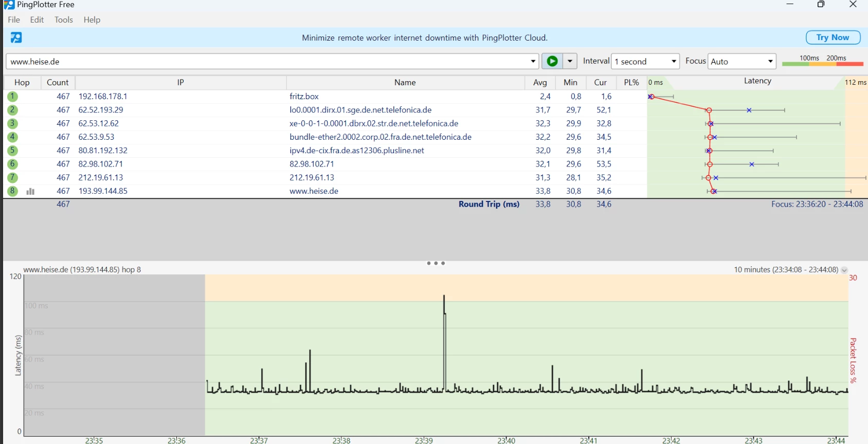Expand the target address history dropdown

click(x=533, y=61)
